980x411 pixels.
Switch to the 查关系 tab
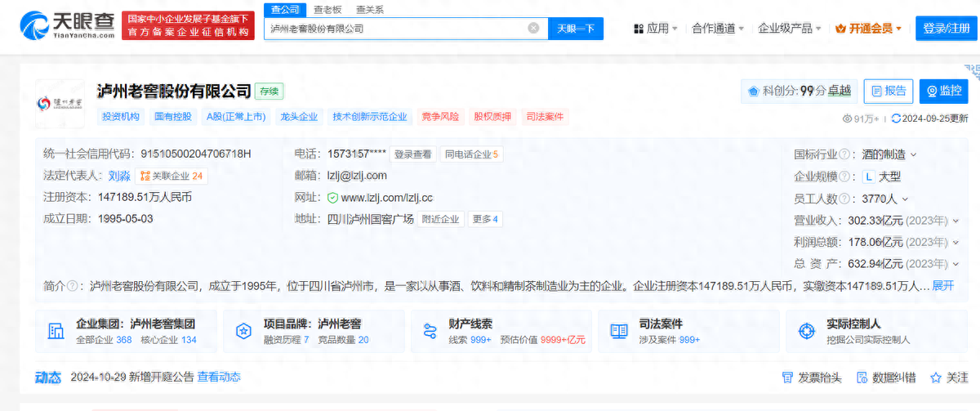[370, 9]
